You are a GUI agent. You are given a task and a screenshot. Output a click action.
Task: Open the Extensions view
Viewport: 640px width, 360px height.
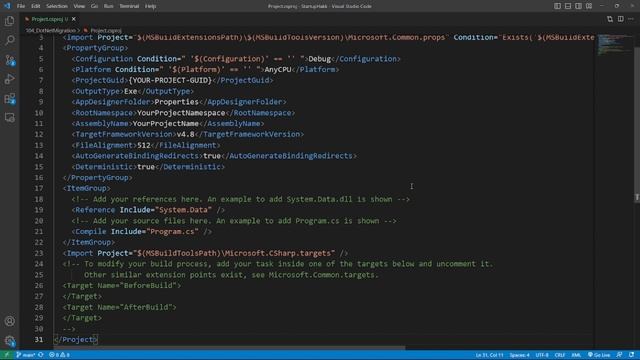point(9,98)
